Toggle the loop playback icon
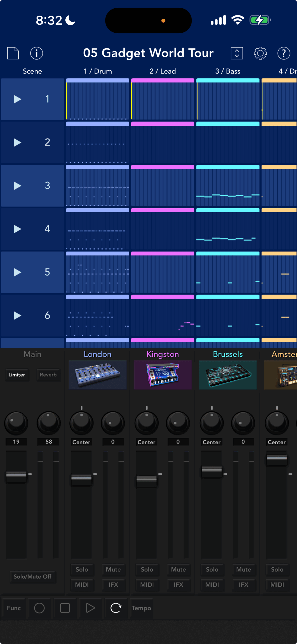The width and height of the screenshot is (297, 644). tap(116, 608)
